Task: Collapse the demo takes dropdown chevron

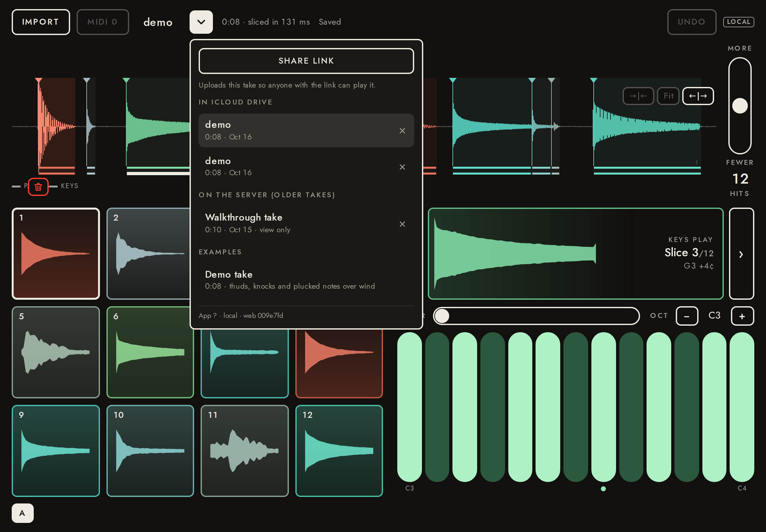Action: pos(201,22)
